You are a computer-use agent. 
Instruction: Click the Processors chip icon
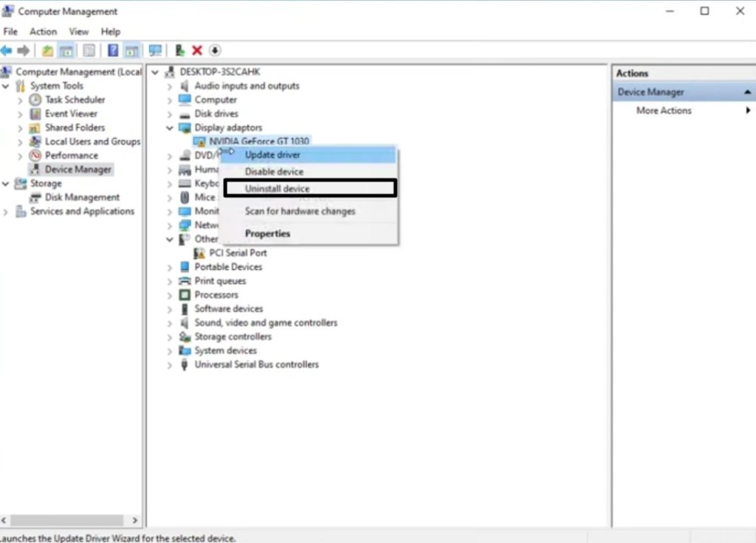point(184,295)
